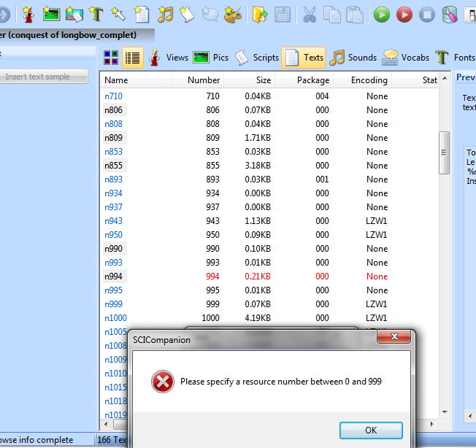Image resolution: width=476 pixels, height=448 pixels.
Task: Switch to detailed list view
Action: (133, 58)
